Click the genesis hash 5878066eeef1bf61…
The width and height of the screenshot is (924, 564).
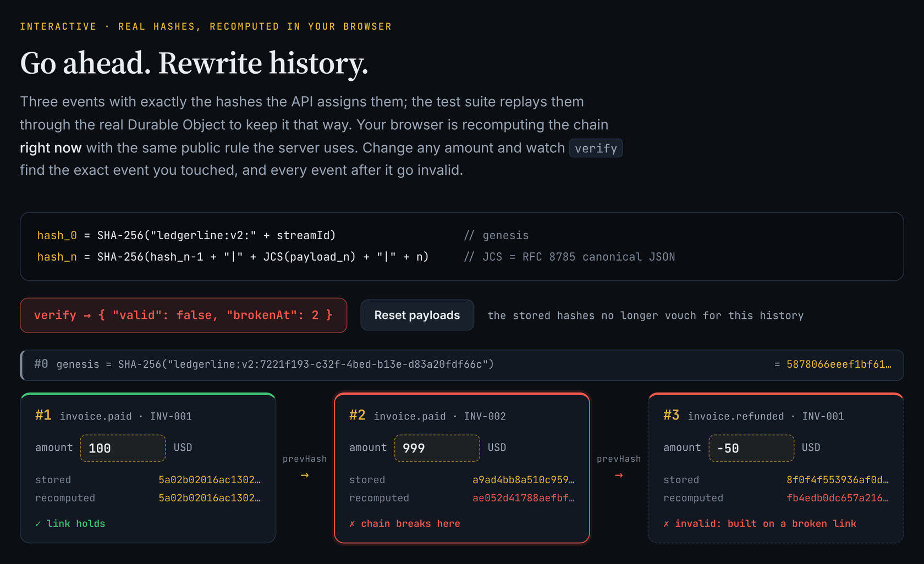coord(839,364)
